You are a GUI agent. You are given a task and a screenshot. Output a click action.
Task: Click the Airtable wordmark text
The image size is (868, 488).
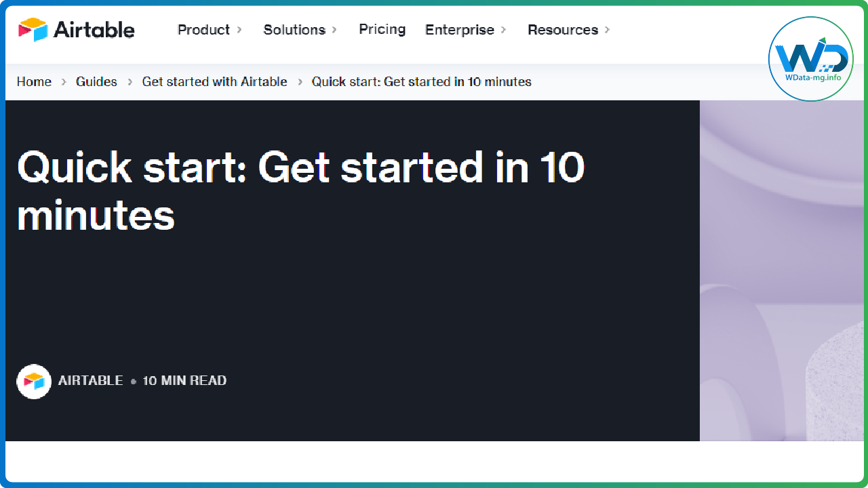pyautogui.click(x=94, y=30)
